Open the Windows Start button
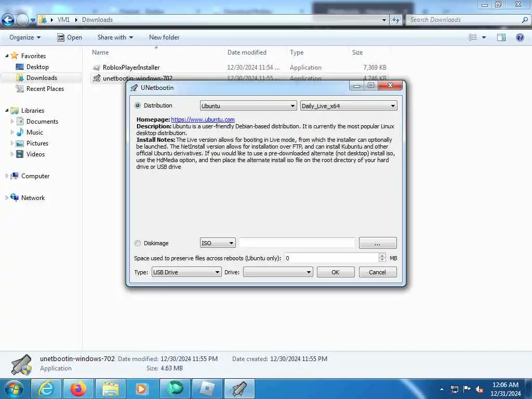The image size is (532, 399). (x=14, y=389)
